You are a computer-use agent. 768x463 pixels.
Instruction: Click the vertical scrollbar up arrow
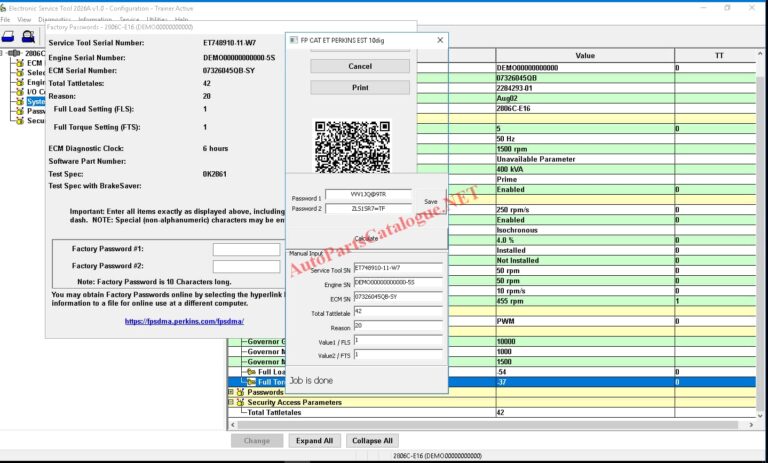[760, 53]
